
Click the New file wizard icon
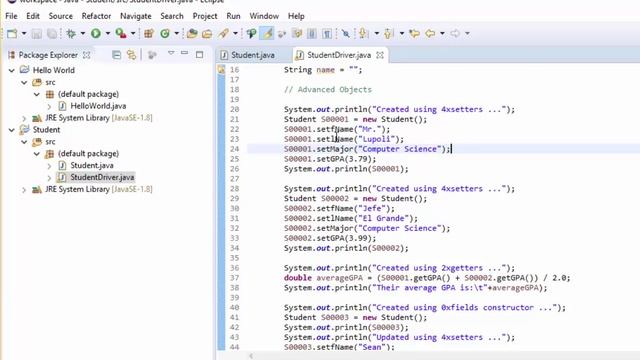point(12,33)
